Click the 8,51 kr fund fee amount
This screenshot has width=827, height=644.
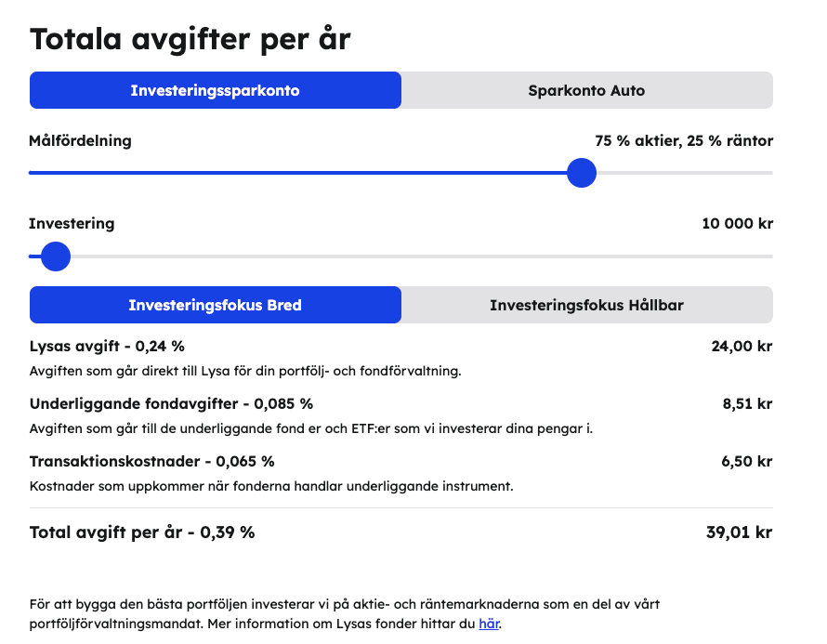747,404
